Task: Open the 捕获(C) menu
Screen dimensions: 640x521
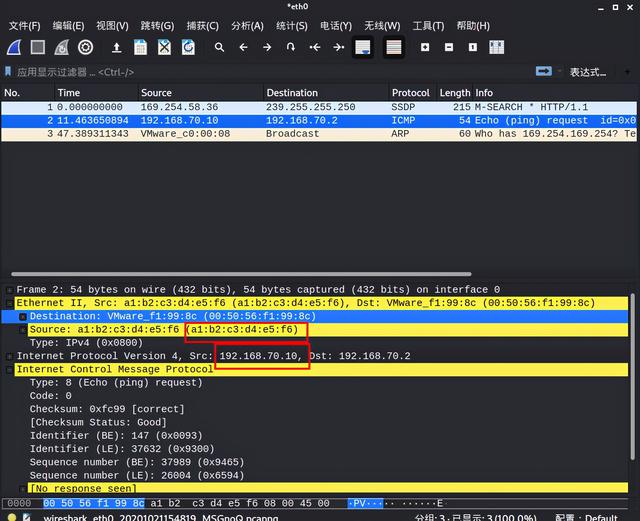Action: coord(202,26)
